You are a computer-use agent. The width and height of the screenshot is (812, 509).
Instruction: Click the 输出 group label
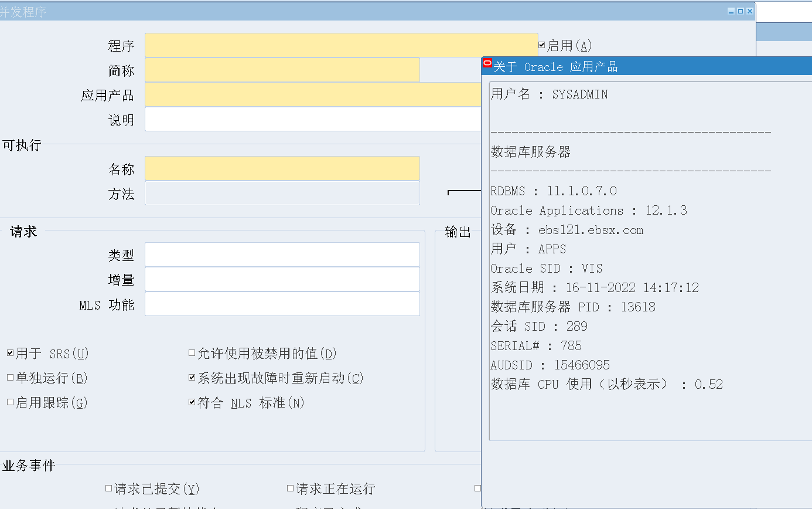[x=458, y=232]
